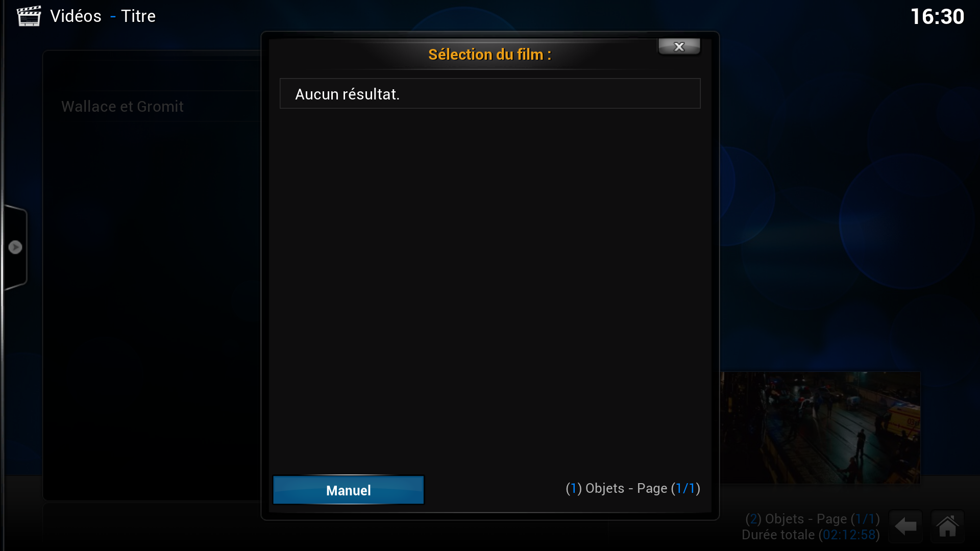
Task: Click the movie fanart thumbnail
Action: tap(820, 428)
